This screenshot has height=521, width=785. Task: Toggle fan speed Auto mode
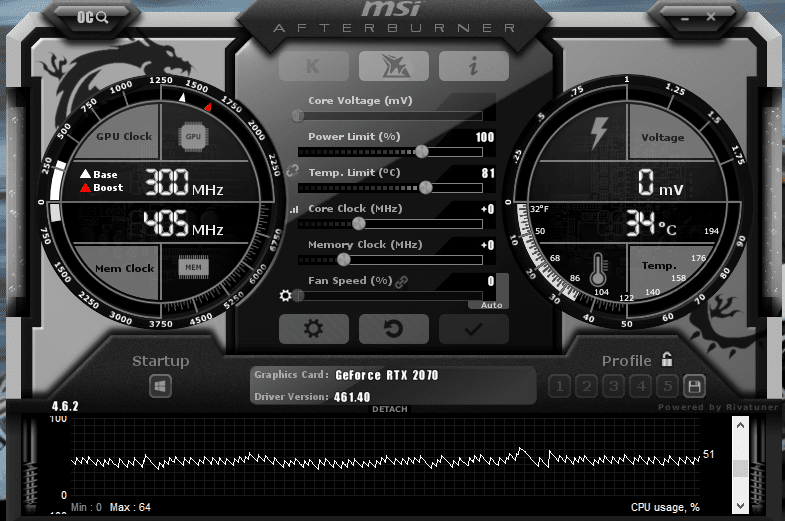click(x=491, y=305)
